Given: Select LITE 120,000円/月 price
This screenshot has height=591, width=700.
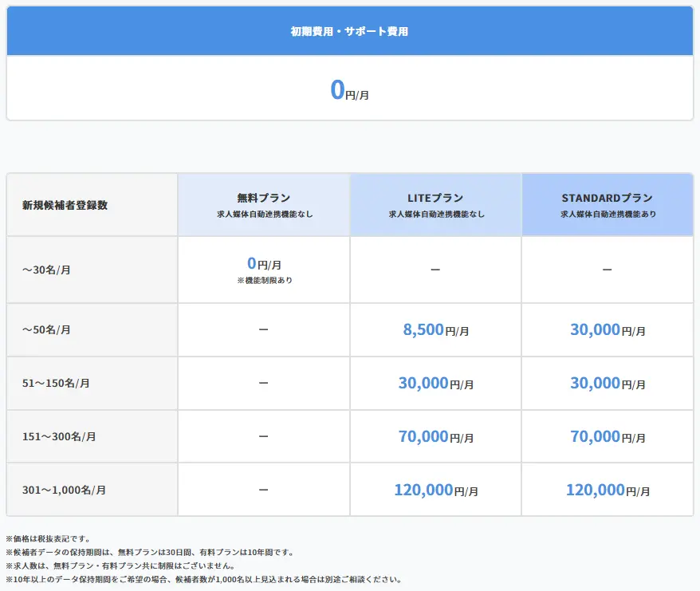Looking at the screenshot, I should [435, 490].
